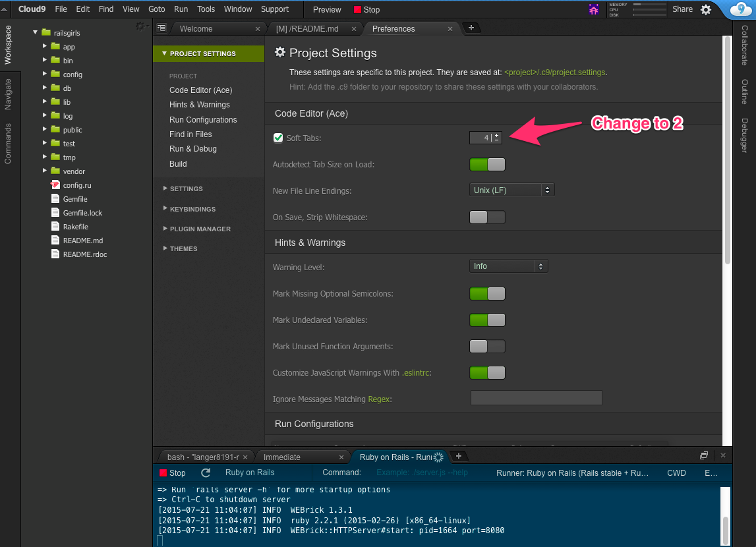
Task: Open a new terminal tab with plus
Action: click(459, 456)
